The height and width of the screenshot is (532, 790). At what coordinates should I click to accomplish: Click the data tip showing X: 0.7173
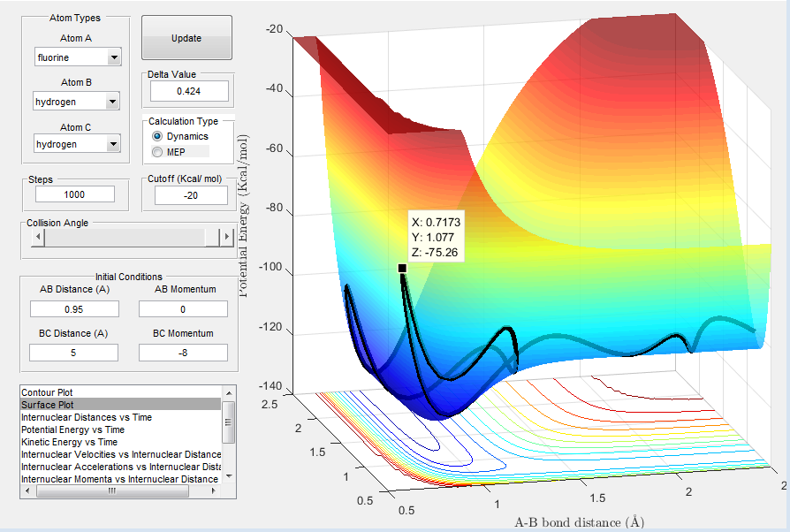436,237
